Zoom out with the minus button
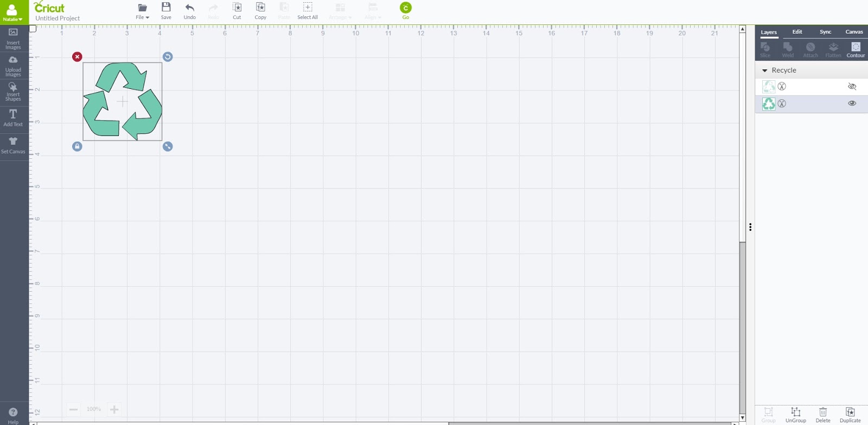The width and height of the screenshot is (868, 425). 73,409
